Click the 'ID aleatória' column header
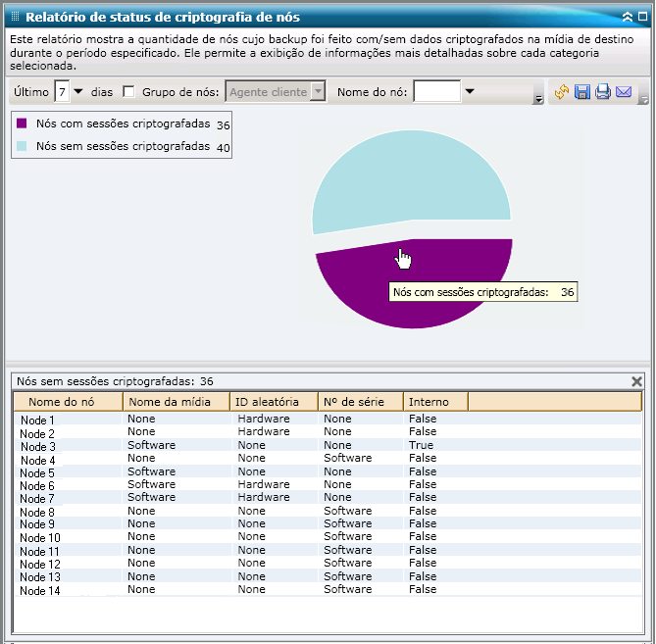656x644 pixels. tap(274, 402)
